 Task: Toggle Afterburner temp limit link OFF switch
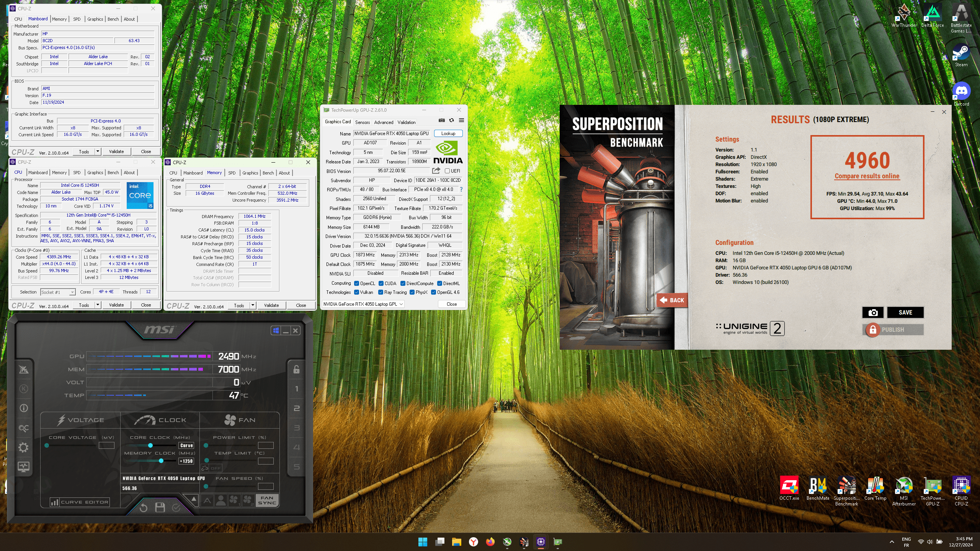211,468
